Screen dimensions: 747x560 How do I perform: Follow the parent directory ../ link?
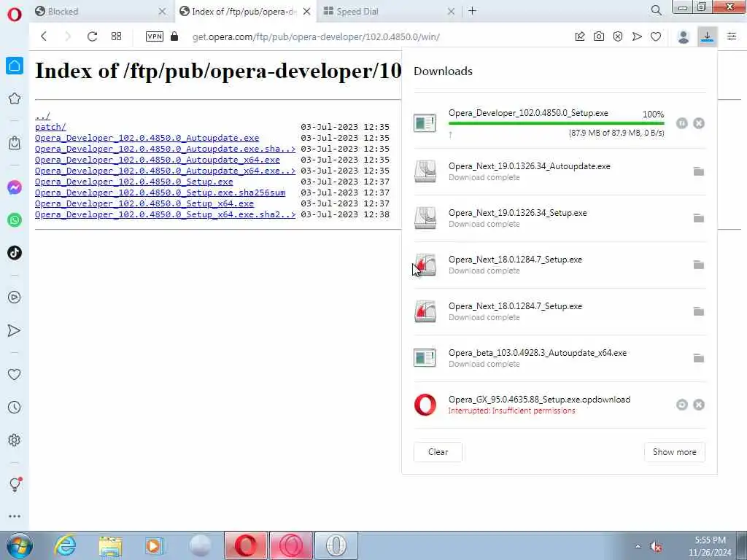point(42,116)
